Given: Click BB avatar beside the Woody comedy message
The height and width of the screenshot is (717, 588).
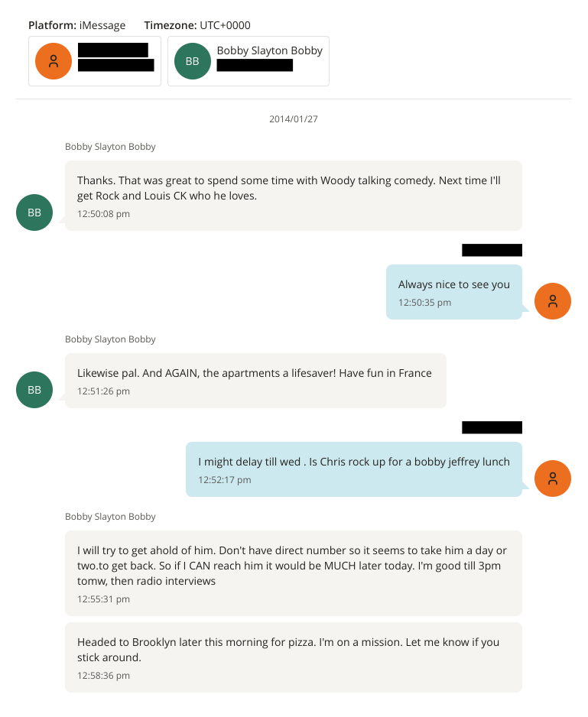Looking at the screenshot, I should pos(34,213).
